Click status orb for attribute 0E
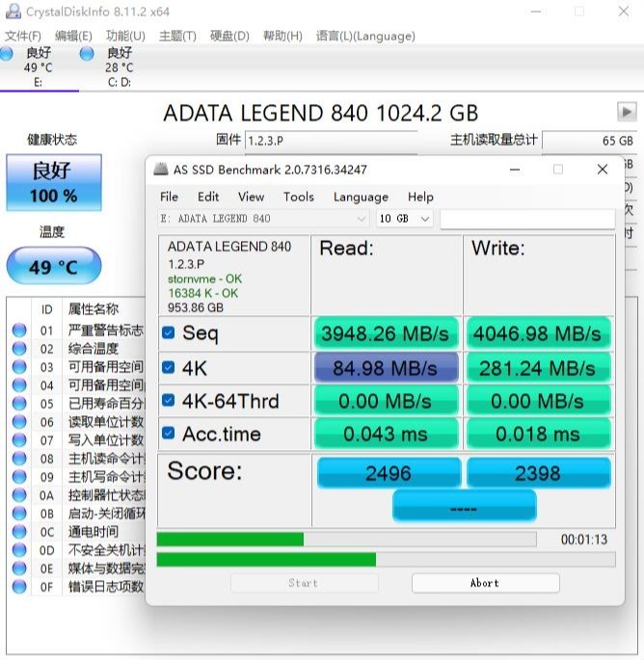 point(19,568)
